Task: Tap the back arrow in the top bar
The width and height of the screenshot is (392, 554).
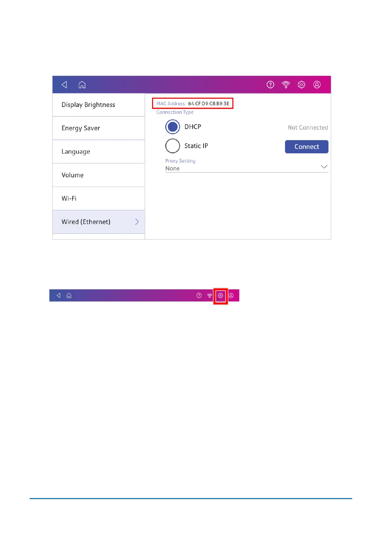Action: tap(65, 85)
